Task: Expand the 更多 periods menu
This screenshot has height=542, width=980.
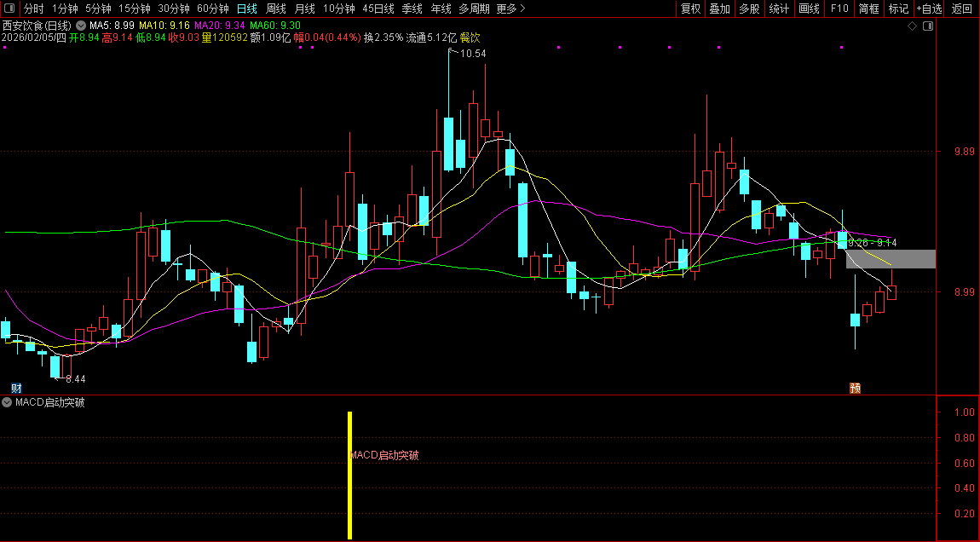Action: pyautogui.click(x=510, y=9)
